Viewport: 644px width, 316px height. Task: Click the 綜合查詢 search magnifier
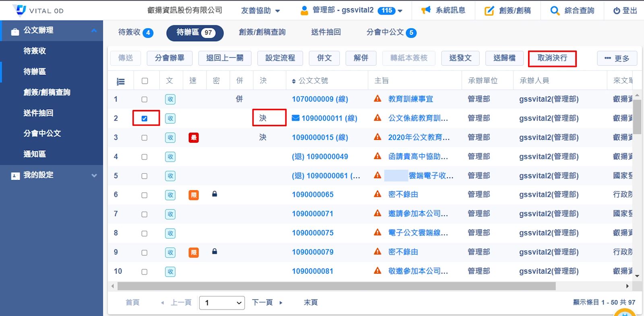point(555,11)
